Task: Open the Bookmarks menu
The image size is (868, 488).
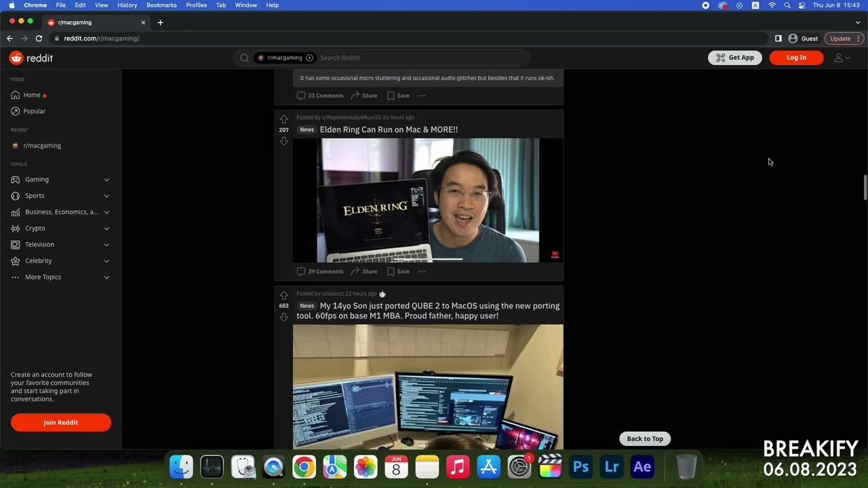Action: pyautogui.click(x=161, y=5)
